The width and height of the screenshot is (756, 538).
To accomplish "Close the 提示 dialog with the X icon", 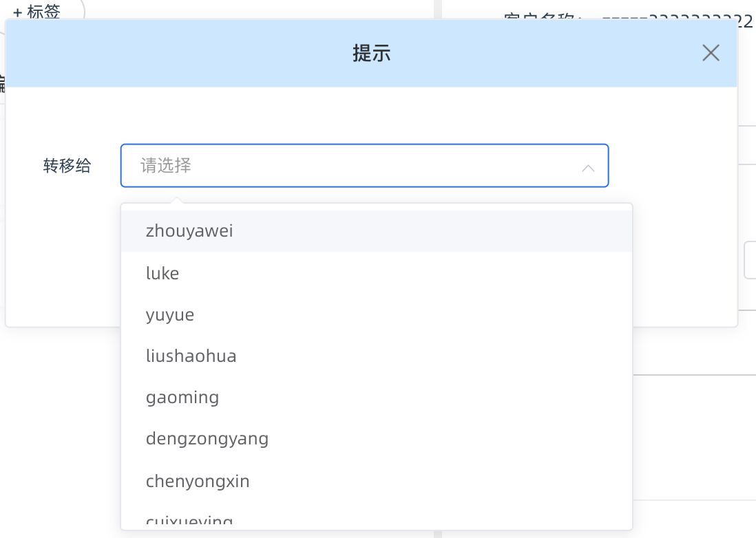I will coord(711,53).
